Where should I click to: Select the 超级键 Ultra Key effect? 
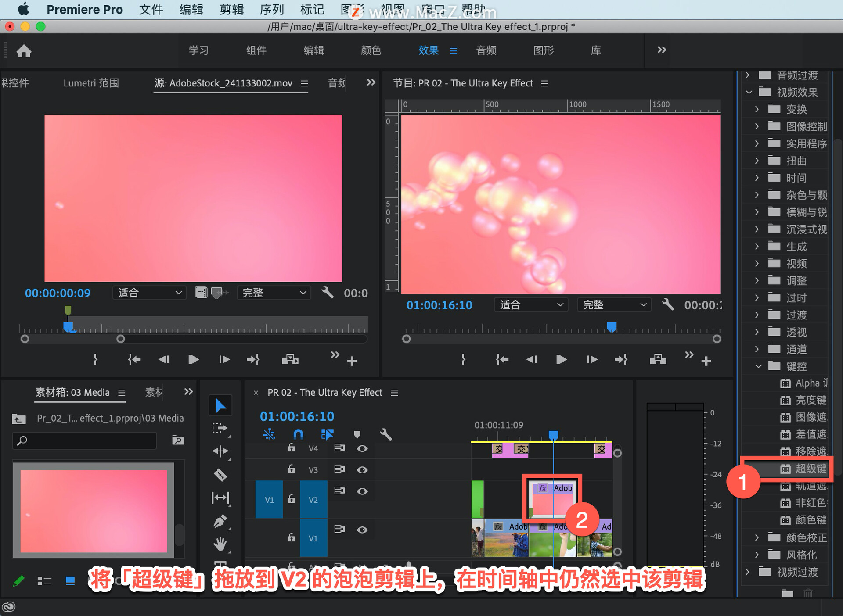[804, 469]
